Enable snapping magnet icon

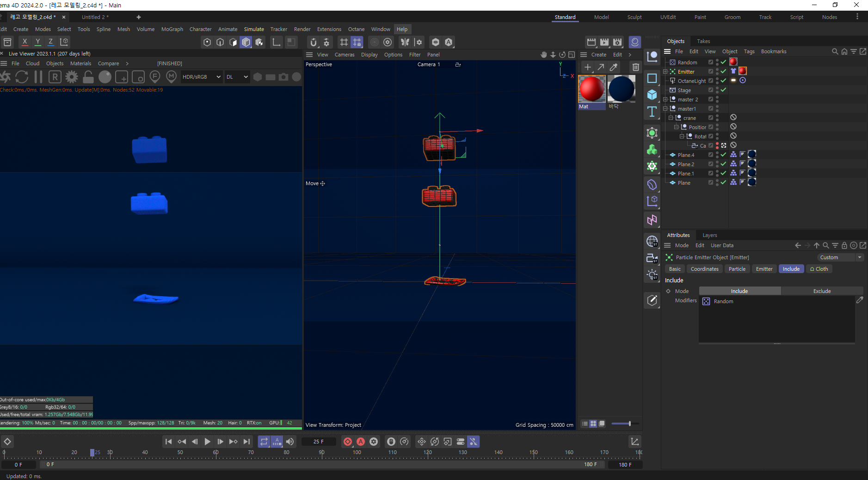point(314,42)
